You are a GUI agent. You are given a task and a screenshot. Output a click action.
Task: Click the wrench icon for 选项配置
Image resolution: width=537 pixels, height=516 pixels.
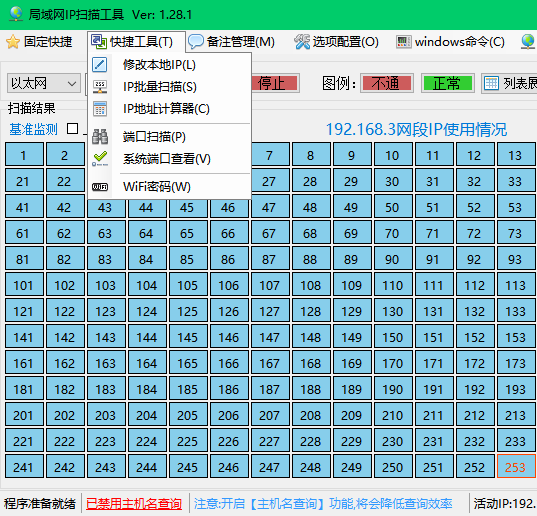pos(302,42)
